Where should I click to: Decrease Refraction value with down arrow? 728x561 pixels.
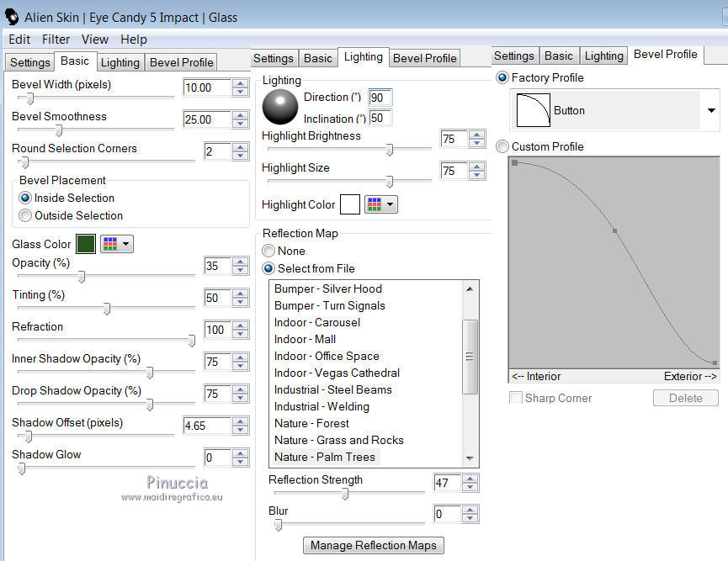(x=240, y=334)
